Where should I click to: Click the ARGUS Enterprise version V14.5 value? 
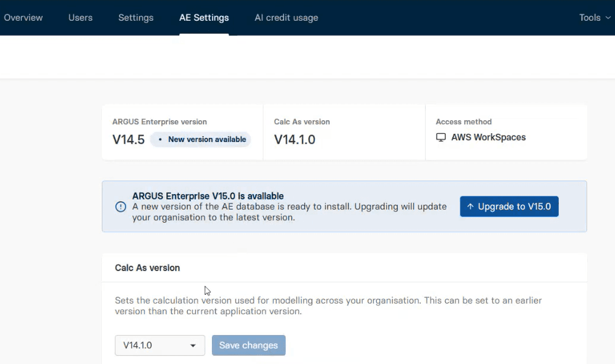(x=128, y=140)
